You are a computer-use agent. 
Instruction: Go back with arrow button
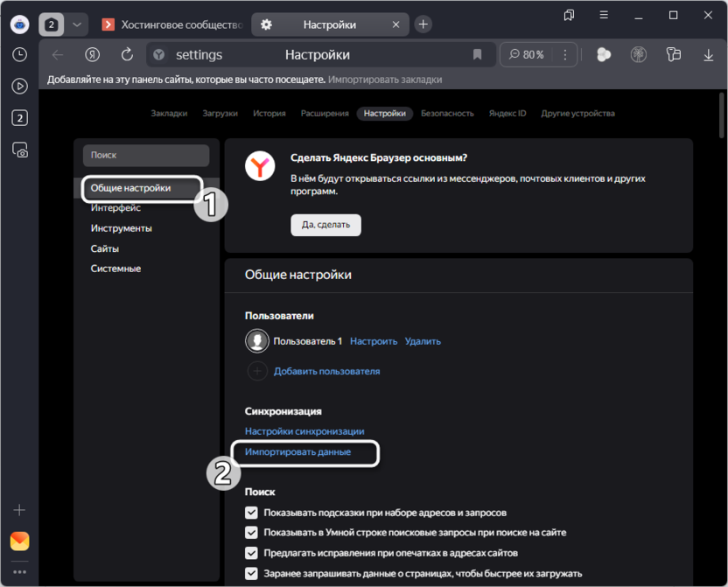58,55
